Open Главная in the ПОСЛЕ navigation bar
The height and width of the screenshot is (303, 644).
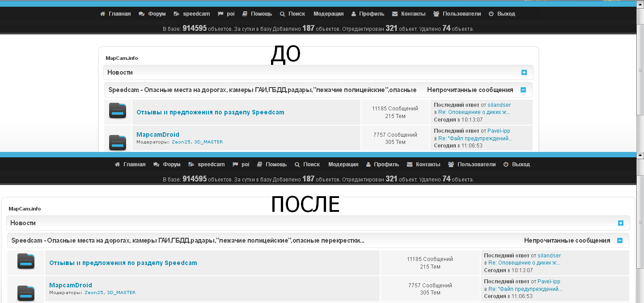pos(135,164)
